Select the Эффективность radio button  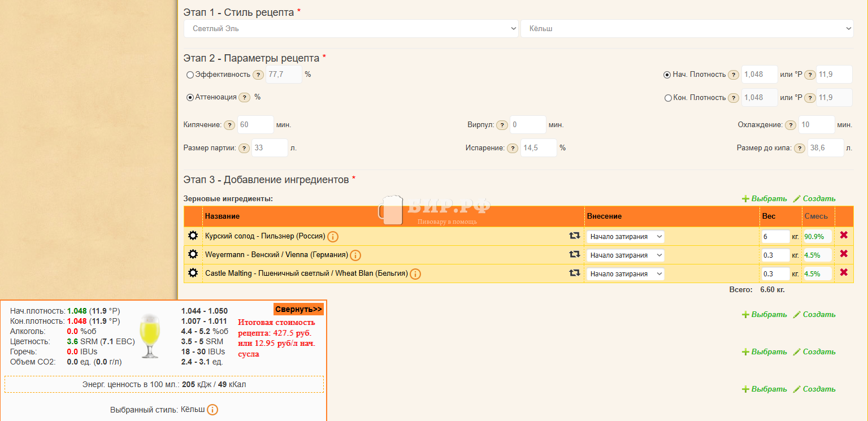pyautogui.click(x=190, y=75)
